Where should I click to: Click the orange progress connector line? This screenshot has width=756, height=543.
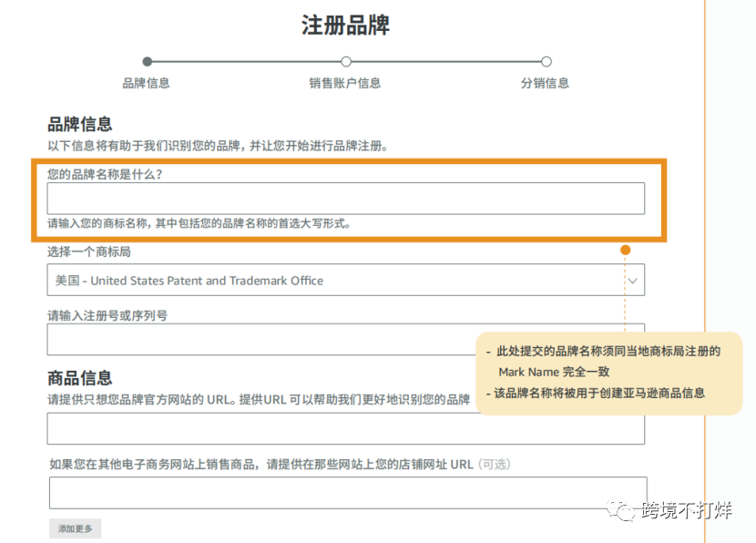click(246, 63)
